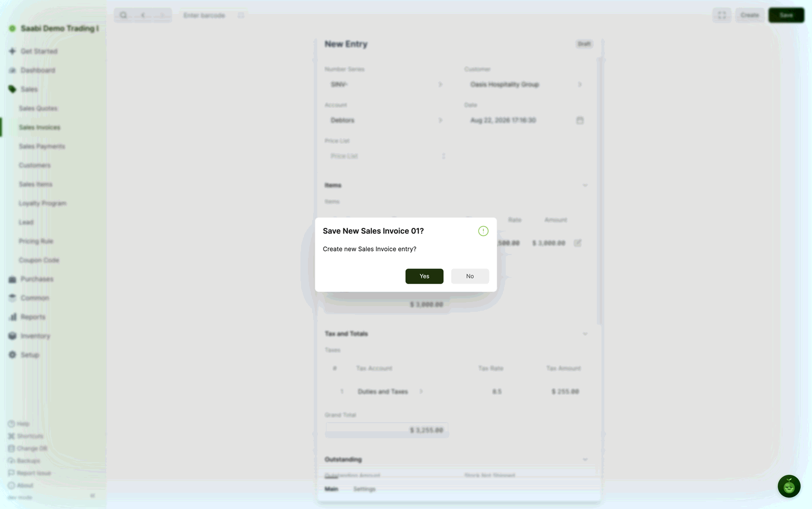Image resolution: width=812 pixels, height=509 pixels.
Task: Click Report Issue in the sidebar footer
Action: click(x=29, y=473)
